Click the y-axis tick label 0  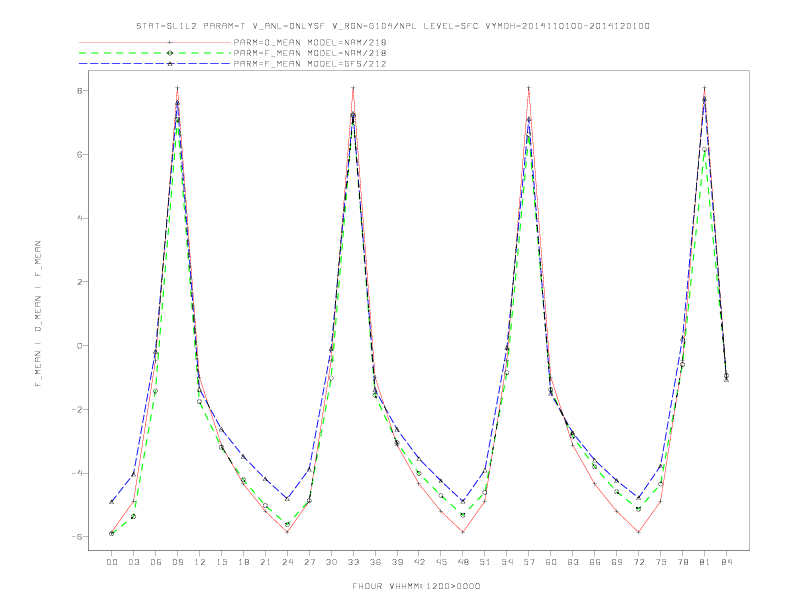(x=79, y=346)
